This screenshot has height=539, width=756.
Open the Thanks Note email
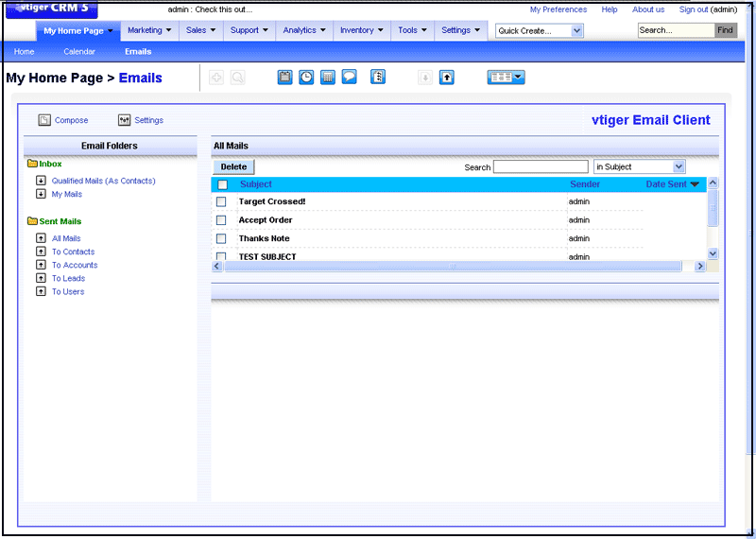265,238
